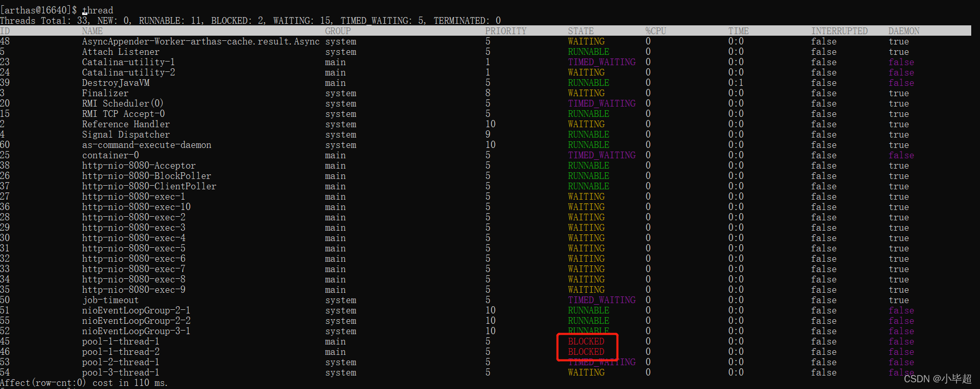
Task: Click thread name pool-1-thread-1
Action: click(121, 341)
